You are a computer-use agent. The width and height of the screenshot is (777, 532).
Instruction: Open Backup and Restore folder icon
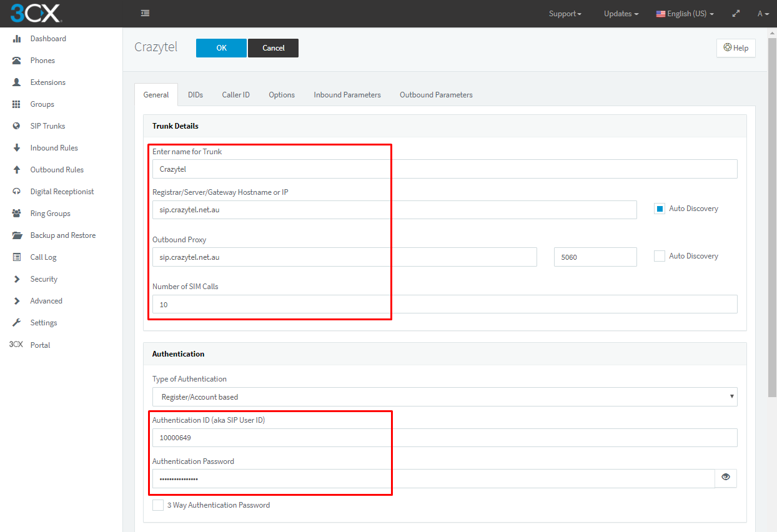[x=17, y=235]
